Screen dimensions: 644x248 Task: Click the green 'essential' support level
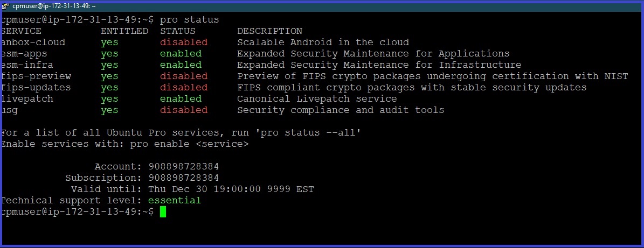coord(175,201)
